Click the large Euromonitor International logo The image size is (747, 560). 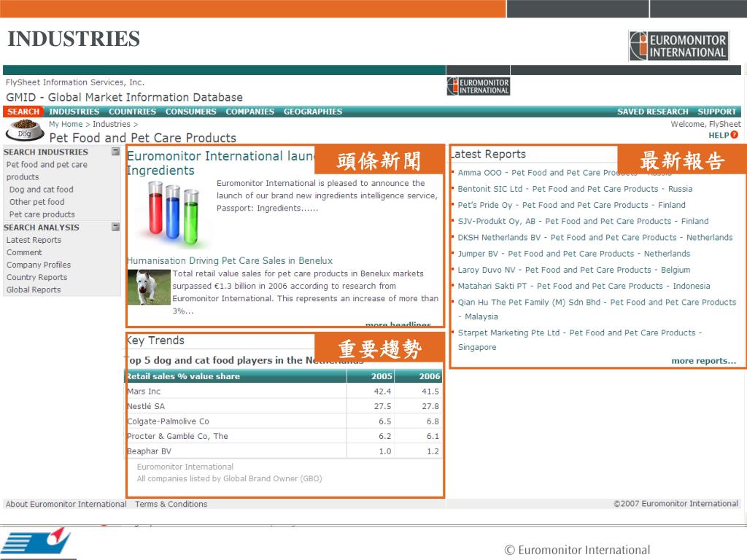click(678, 46)
